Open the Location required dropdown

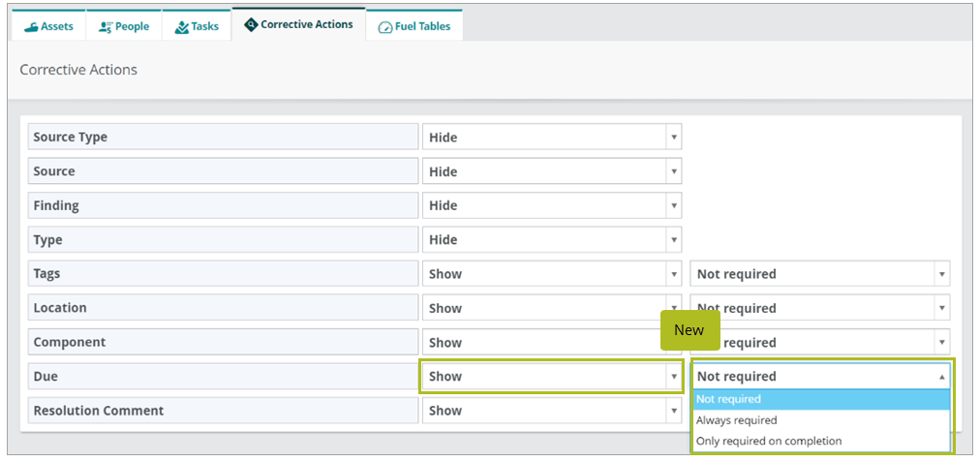[820, 308]
